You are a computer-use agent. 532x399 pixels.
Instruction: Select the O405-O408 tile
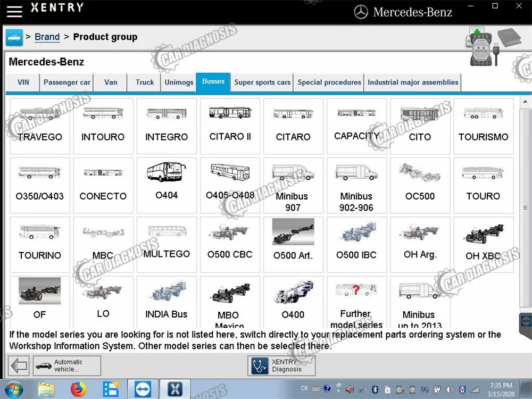pyautogui.click(x=230, y=185)
